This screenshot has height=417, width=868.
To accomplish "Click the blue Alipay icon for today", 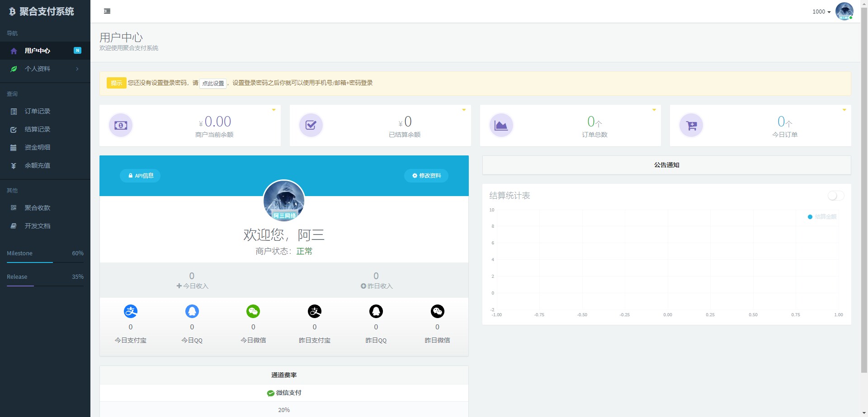I will click(131, 311).
